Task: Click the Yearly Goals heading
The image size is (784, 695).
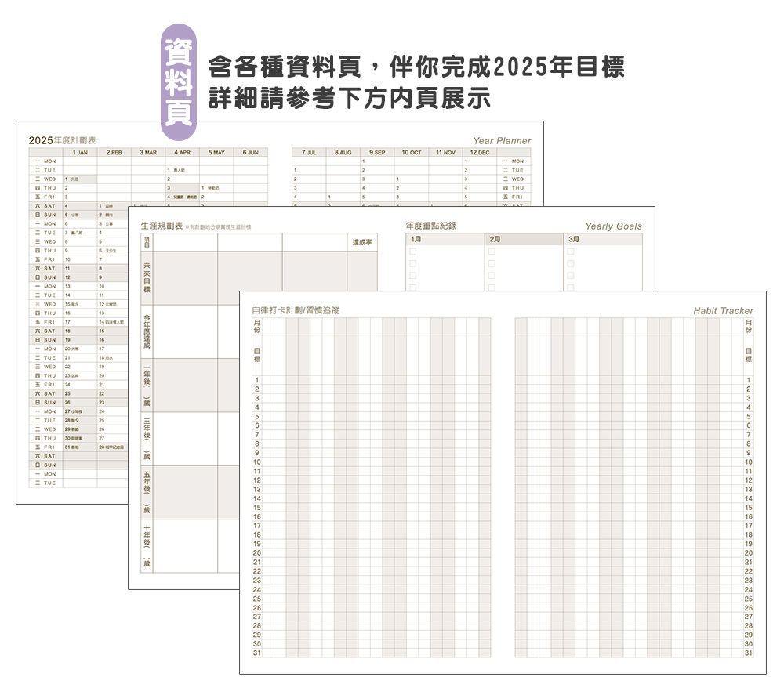Action: pos(614,226)
